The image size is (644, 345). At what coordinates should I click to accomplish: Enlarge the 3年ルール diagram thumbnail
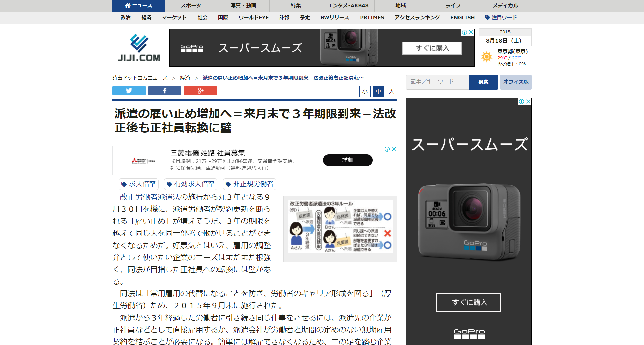(340, 228)
